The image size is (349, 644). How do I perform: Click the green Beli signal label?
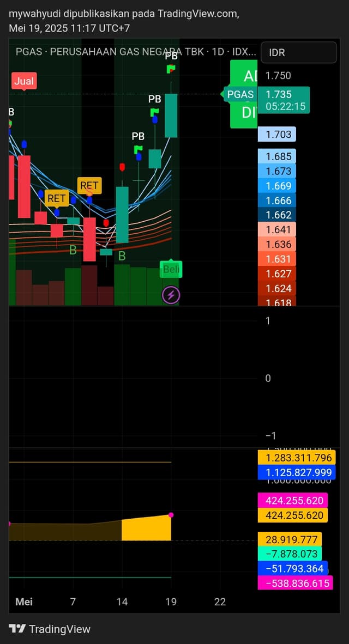coord(171,269)
